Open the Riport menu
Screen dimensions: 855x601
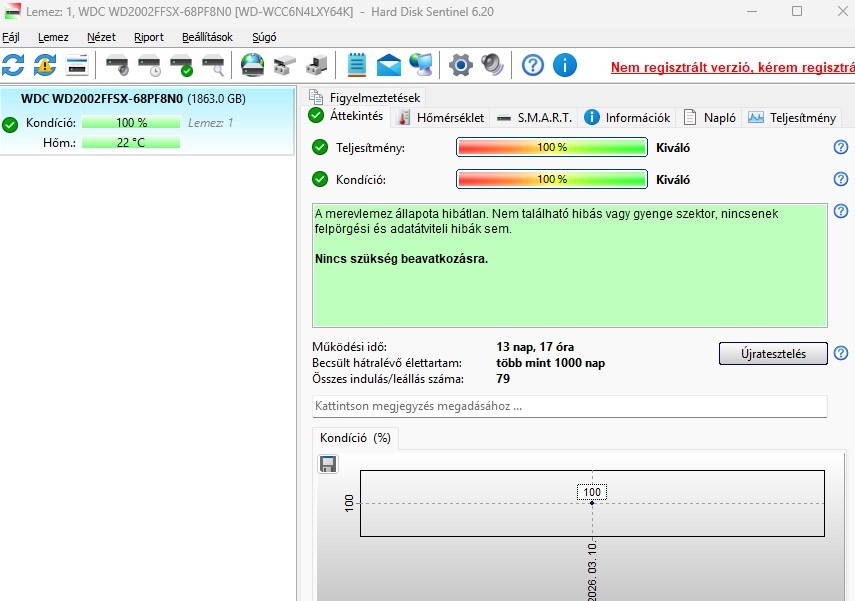pos(149,37)
